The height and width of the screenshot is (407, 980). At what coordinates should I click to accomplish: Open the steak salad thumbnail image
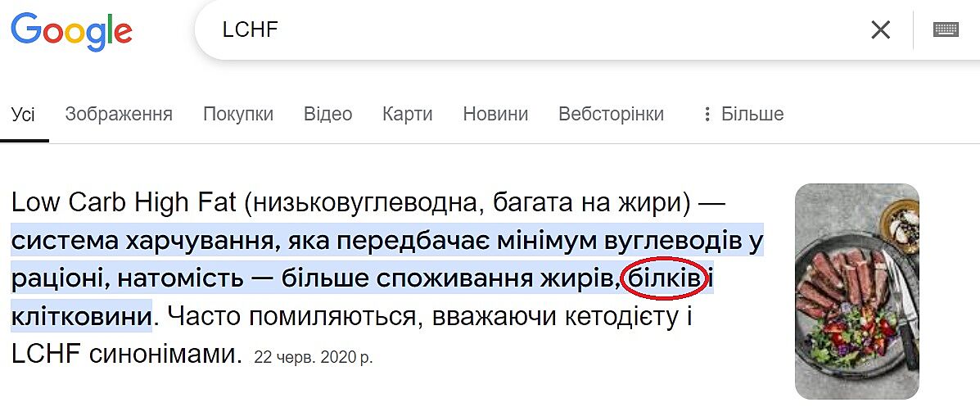click(857, 291)
